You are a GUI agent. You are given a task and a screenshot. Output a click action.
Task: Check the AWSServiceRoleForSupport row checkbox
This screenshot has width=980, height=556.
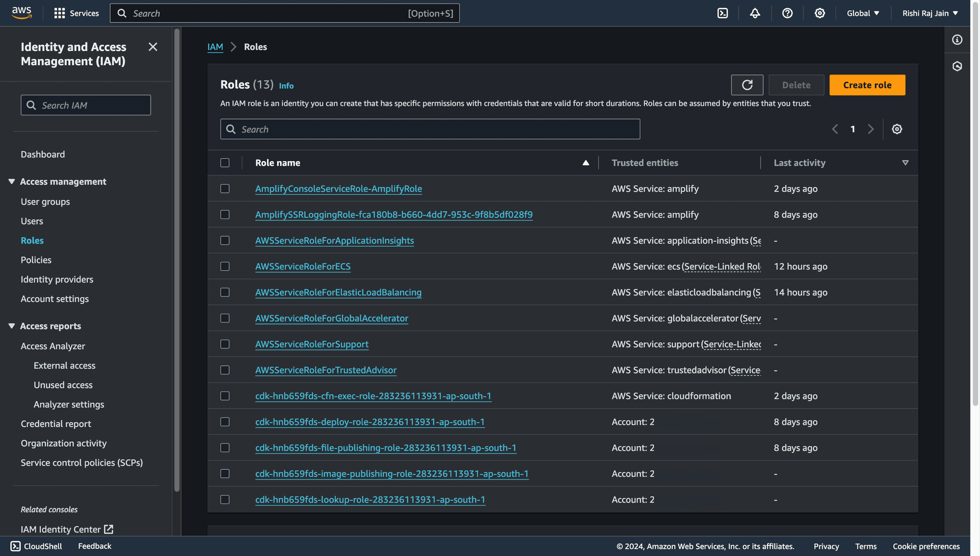click(x=225, y=344)
